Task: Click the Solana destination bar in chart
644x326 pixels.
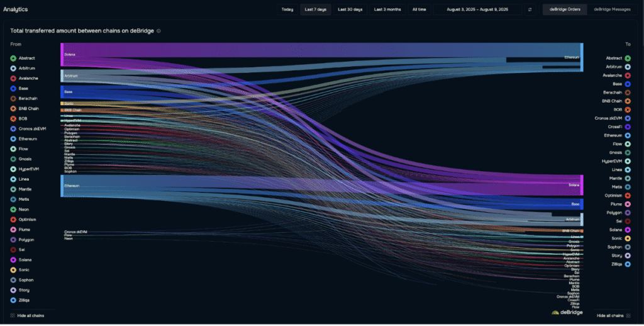Action: 582,186
